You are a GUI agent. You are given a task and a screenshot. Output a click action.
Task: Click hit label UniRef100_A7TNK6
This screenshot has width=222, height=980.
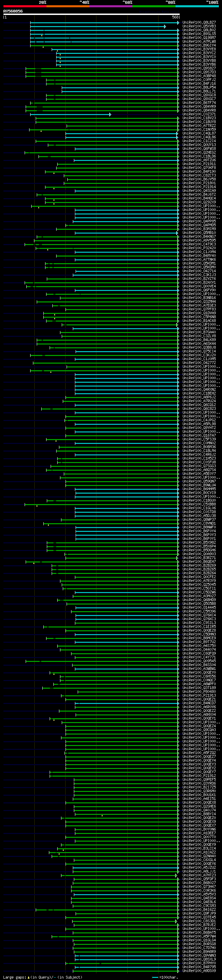tap(199, 259)
